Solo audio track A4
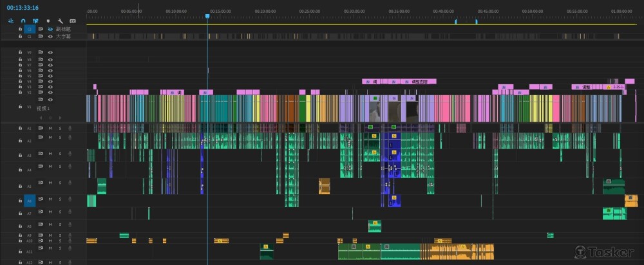Viewport: 644px width, 265px height. [60, 170]
